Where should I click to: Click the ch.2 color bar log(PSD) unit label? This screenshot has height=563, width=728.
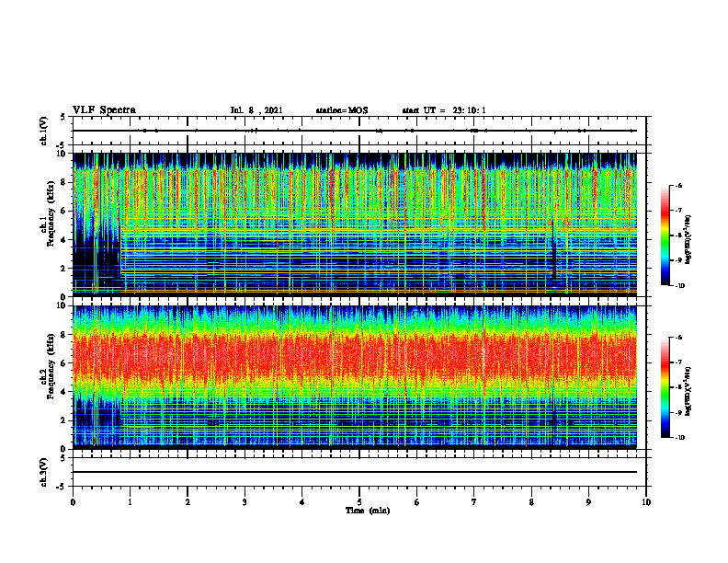point(688,391)
